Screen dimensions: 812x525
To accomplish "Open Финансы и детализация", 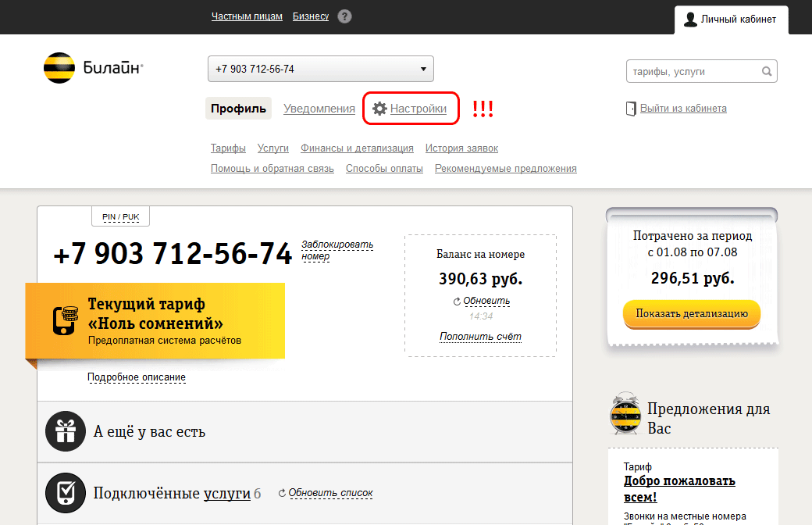I will 357,148.
